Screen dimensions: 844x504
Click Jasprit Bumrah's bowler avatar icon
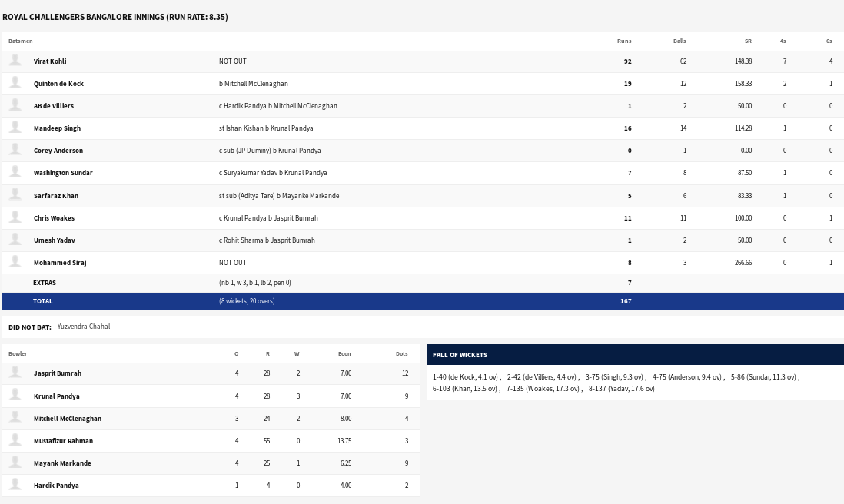click(15, 372)
